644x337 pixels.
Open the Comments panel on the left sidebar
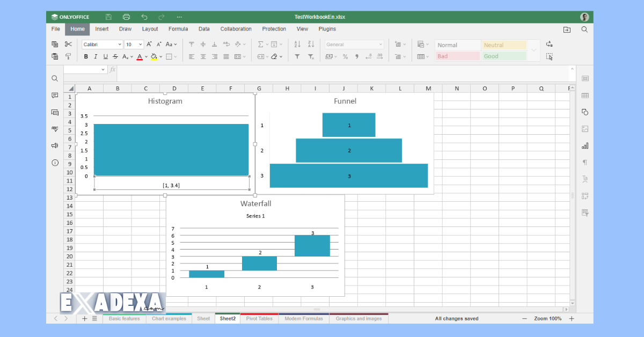pos(54,95)
